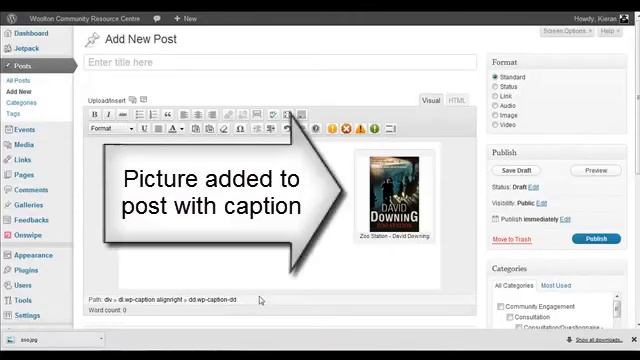Underline the selected text

[x=144, y=129]
